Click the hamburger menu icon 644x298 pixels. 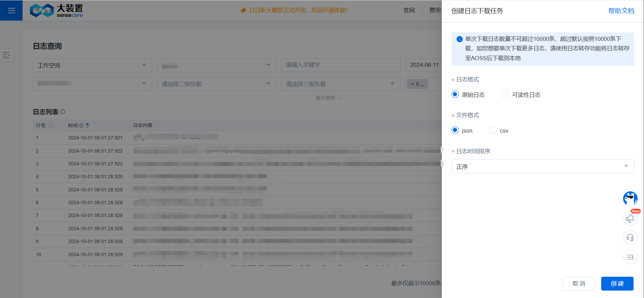coord(11,10)
